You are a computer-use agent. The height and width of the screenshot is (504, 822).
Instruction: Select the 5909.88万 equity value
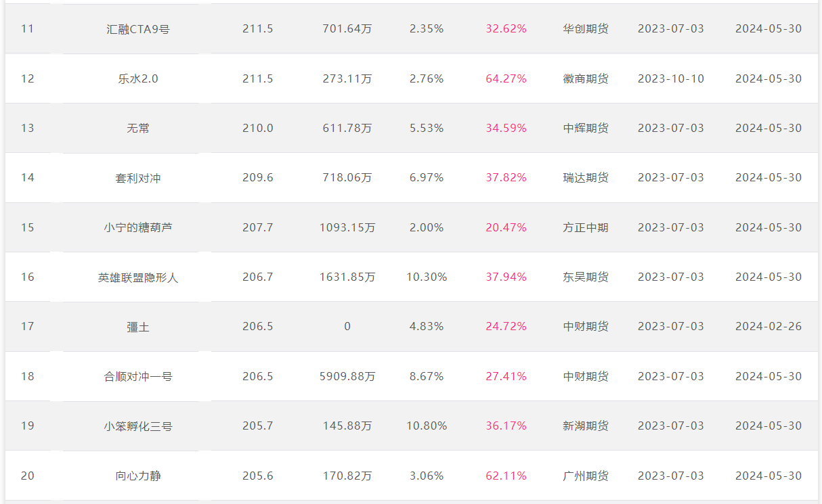click(x=347, y=376)
